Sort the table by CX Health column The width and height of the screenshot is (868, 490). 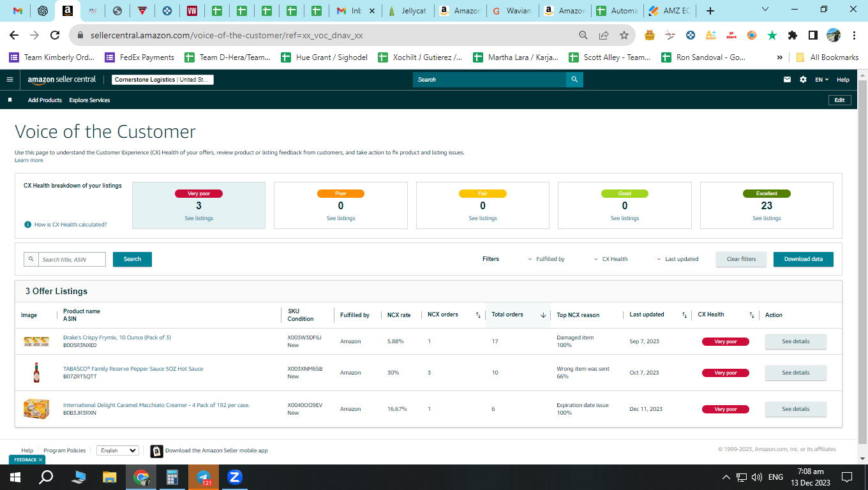point(751,315)
